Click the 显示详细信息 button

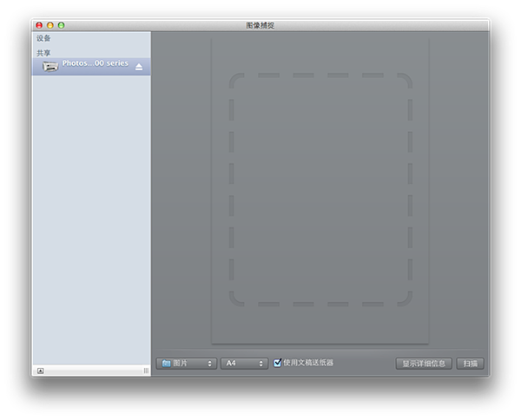point(424,364)
